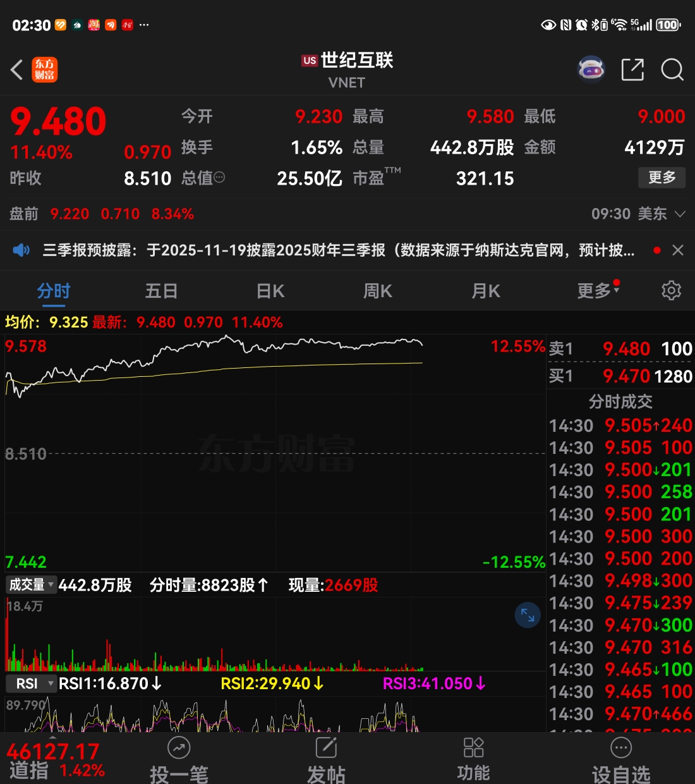Tap the 买1 9.470 quote row

(620, 376)
